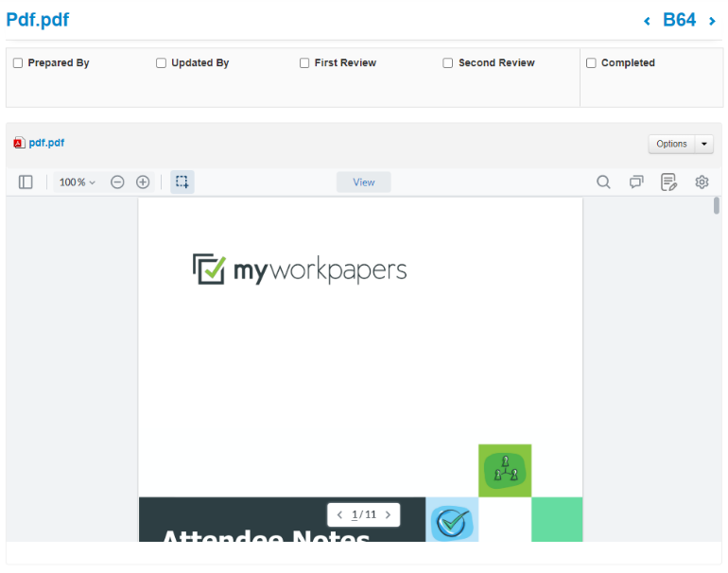Switch to the View mode tab

364,182
